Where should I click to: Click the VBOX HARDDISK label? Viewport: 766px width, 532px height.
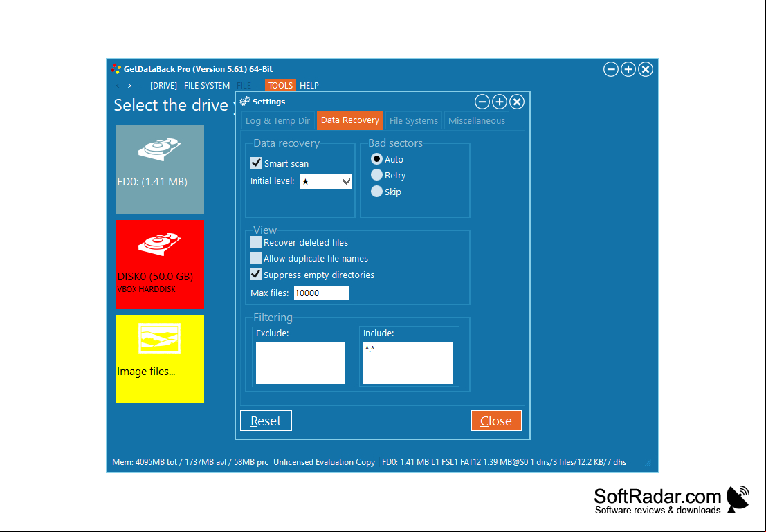click(146, 289)
